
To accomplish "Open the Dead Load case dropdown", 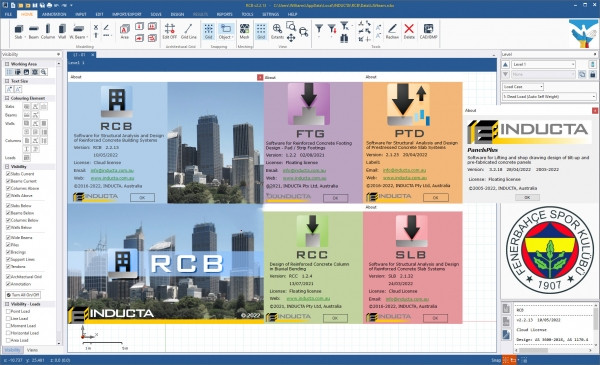I will 549,97.
